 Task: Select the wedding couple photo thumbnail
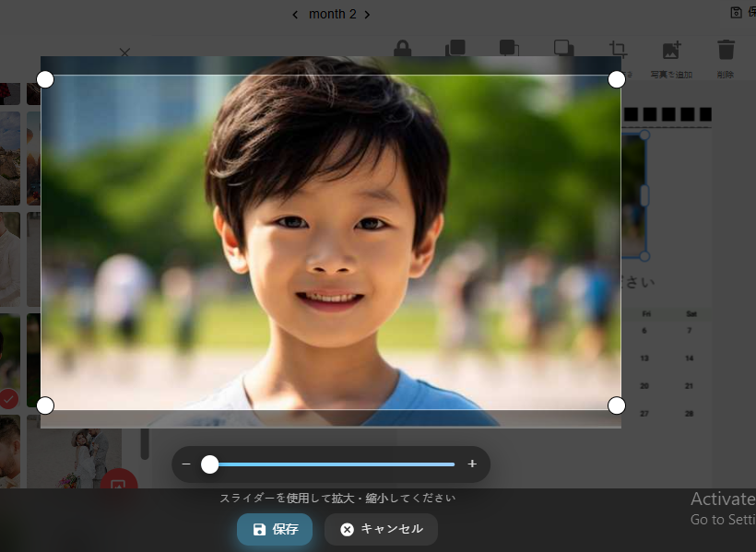point(92,458)
